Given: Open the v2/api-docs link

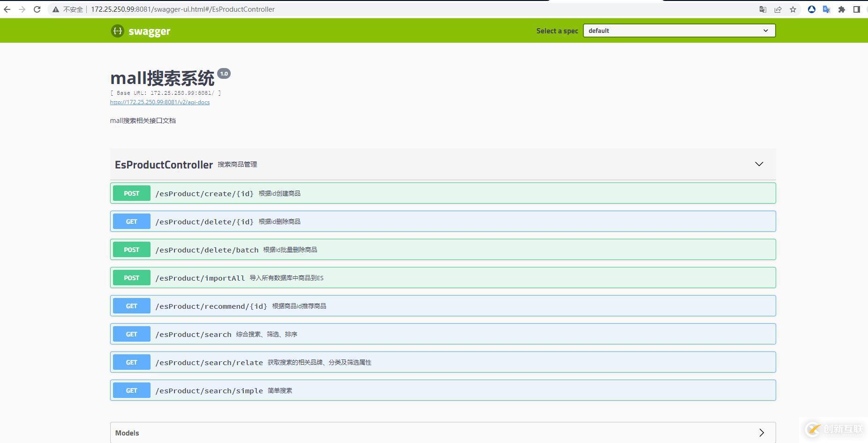Looking at the screenshot, I should [x=160, y=102].
